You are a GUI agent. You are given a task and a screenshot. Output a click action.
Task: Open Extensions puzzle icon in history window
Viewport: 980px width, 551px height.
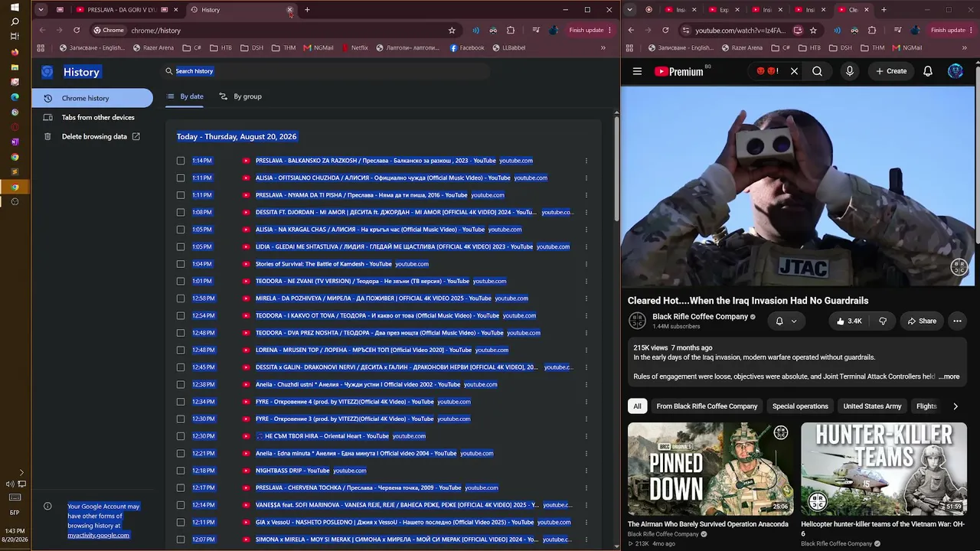511,31
